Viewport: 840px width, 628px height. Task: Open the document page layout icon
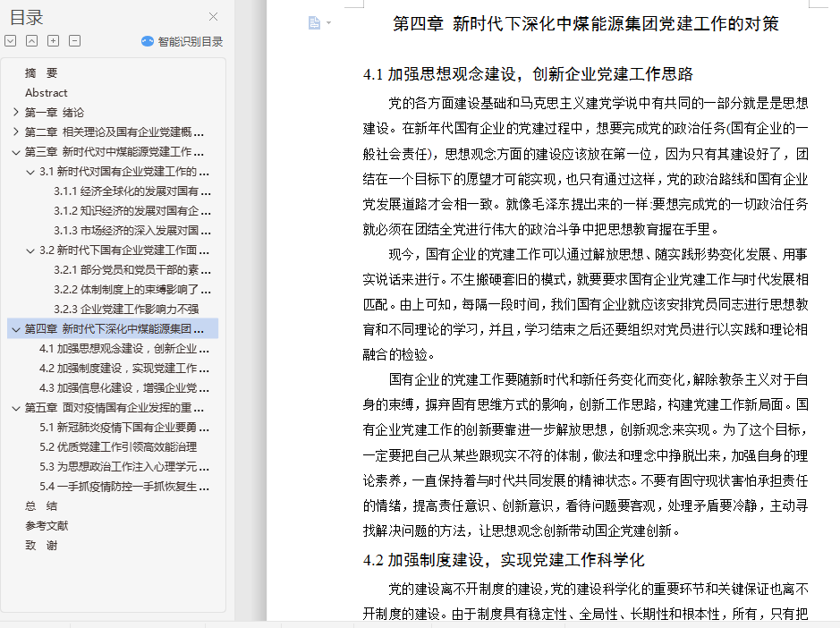coord(315,22)
